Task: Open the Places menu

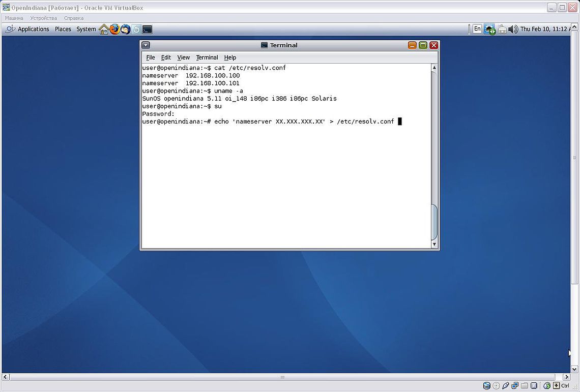Action: (63, 29)
